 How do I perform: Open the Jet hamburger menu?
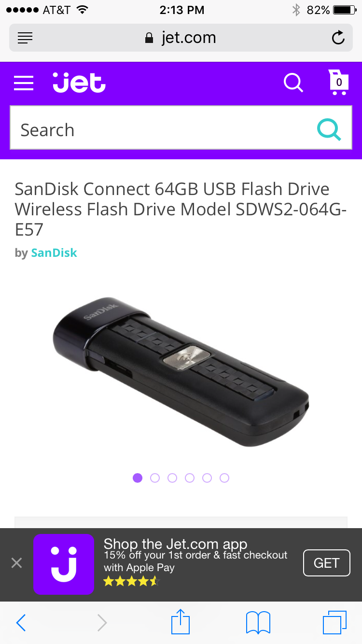(24, 83)
